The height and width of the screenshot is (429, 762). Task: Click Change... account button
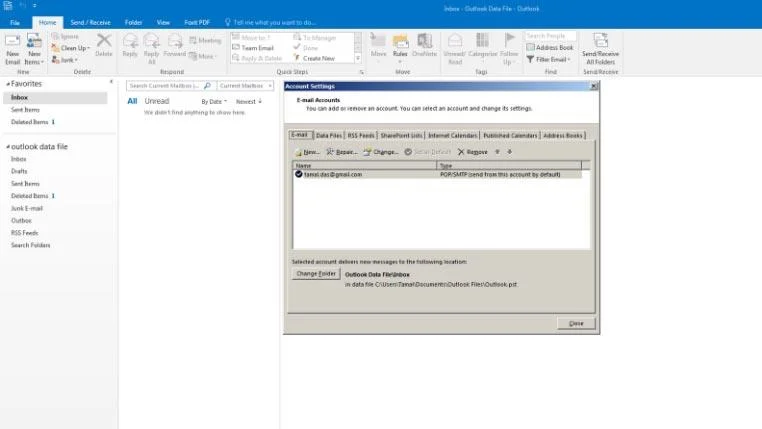[x=381, y=152]
